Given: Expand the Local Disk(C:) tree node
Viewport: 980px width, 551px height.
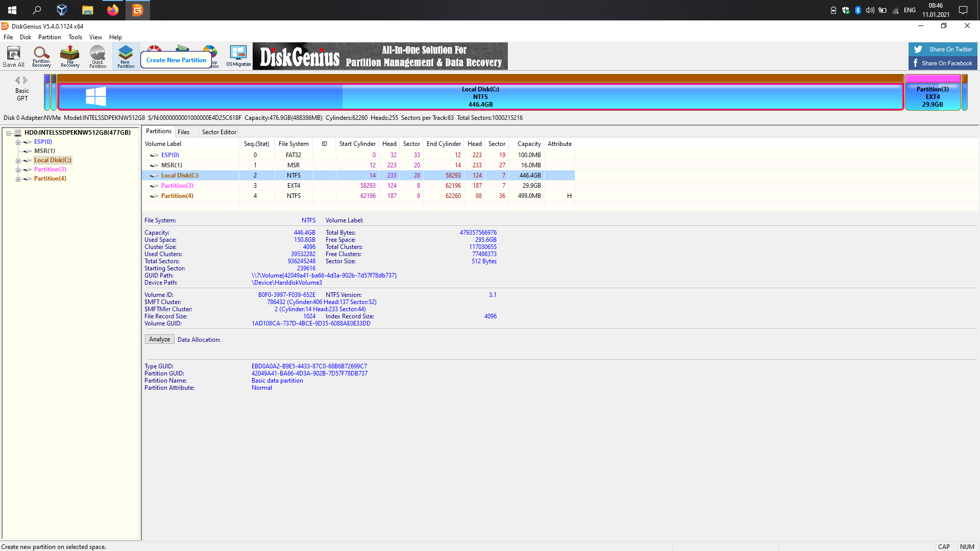Looking at the screenshot, I should coord(18,161).
